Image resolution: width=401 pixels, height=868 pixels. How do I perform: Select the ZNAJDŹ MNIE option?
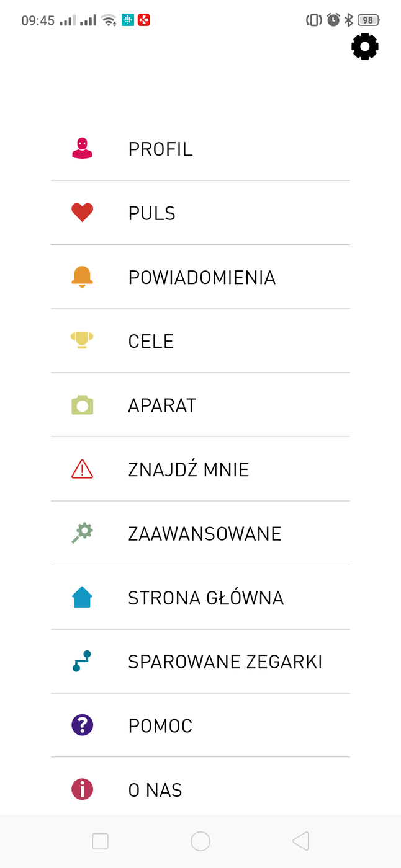point(188,470)
